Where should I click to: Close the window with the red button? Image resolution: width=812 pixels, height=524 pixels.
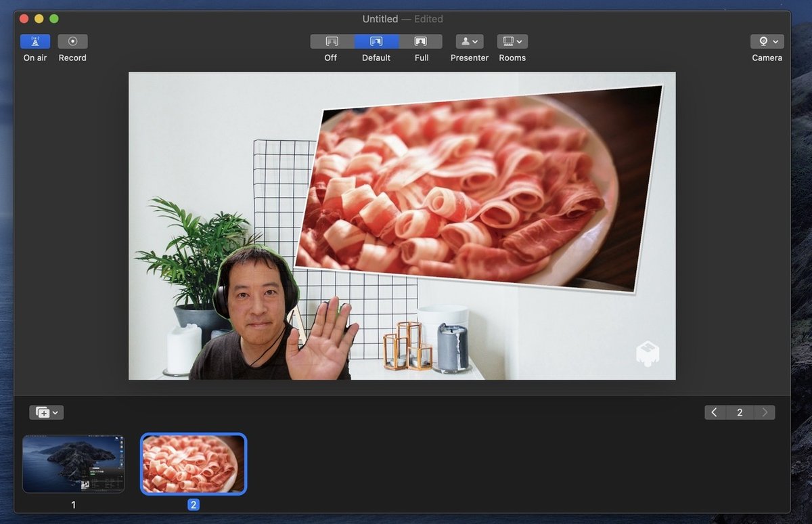(24, 19)
